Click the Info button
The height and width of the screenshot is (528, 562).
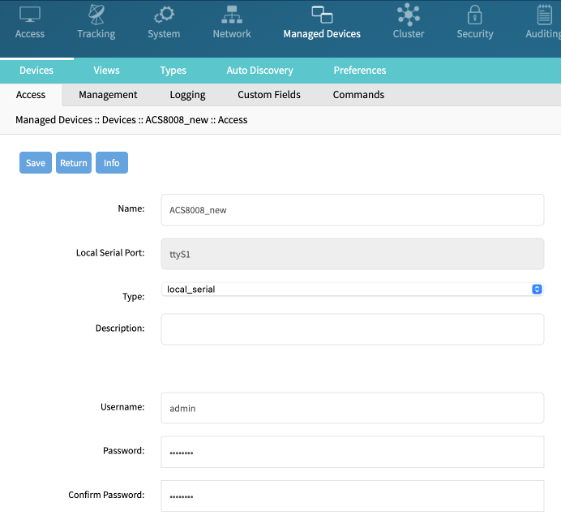point(111,163)
